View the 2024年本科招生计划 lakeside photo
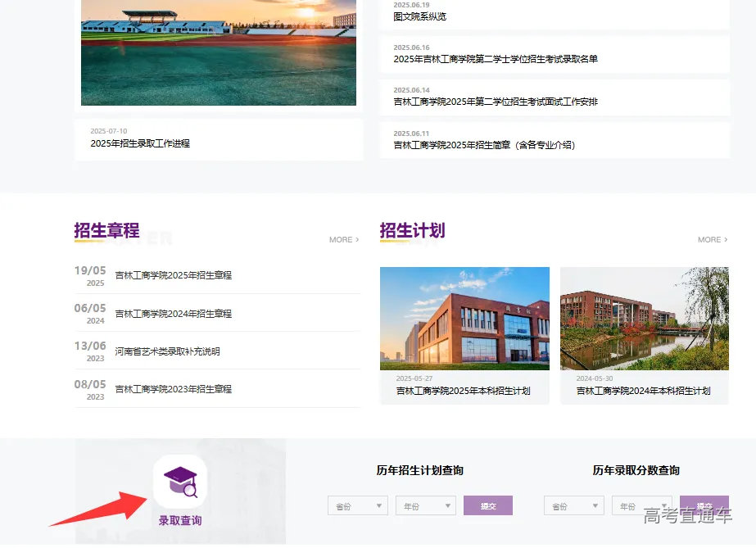This screenshot has height=548, width=756. click(644, 319)
